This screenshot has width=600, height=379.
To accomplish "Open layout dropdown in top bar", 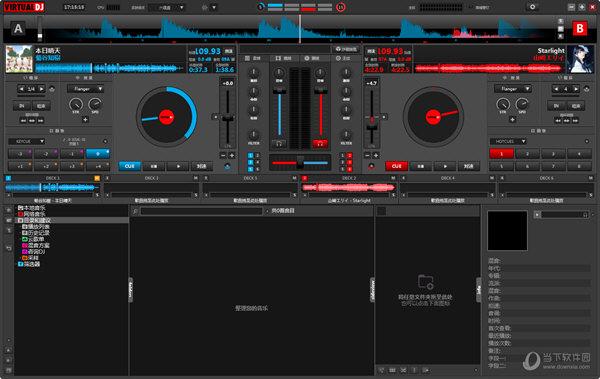I will pyautogui.click(x=168, y=8).
